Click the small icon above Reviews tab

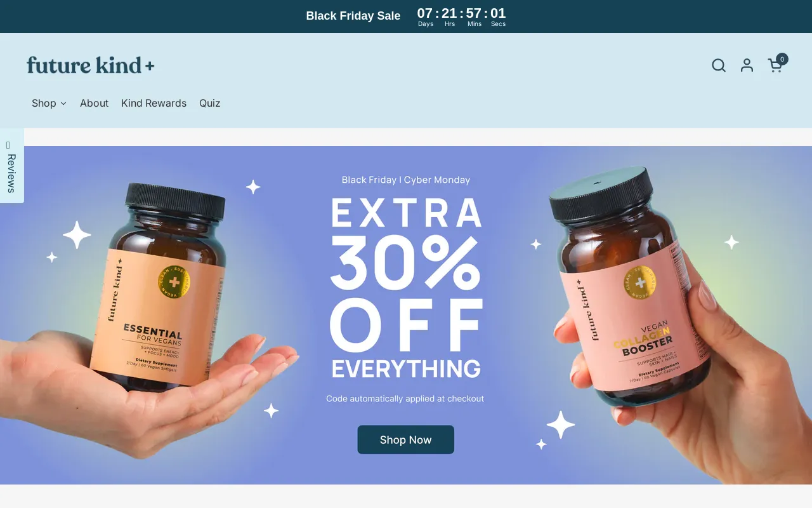coord(8,145)
